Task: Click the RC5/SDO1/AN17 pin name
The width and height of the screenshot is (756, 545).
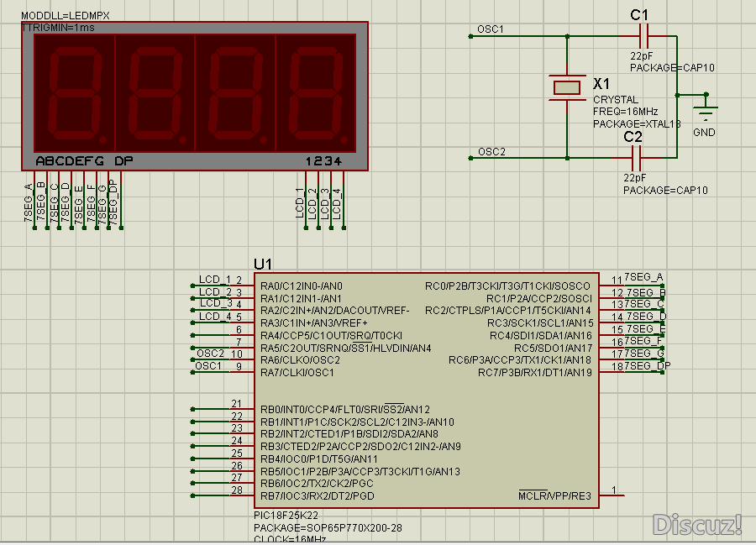Action: pos(553,348)
